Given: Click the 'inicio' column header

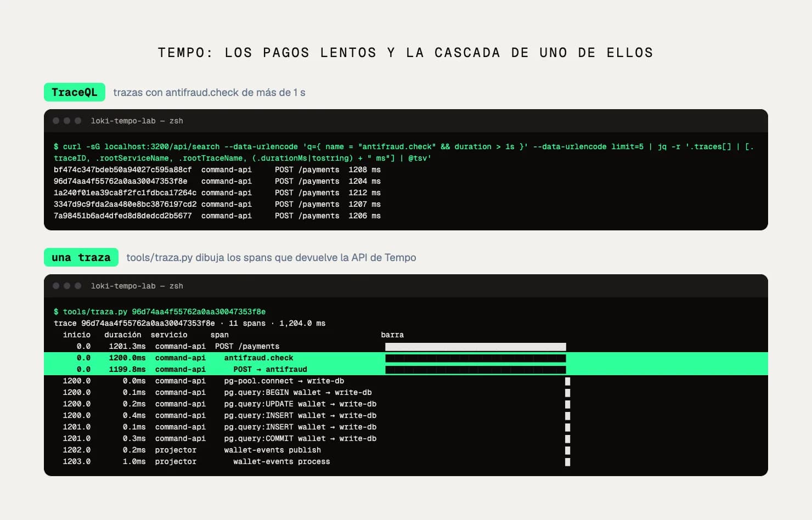Looking at the screenshot, I should tap(77, 335).
